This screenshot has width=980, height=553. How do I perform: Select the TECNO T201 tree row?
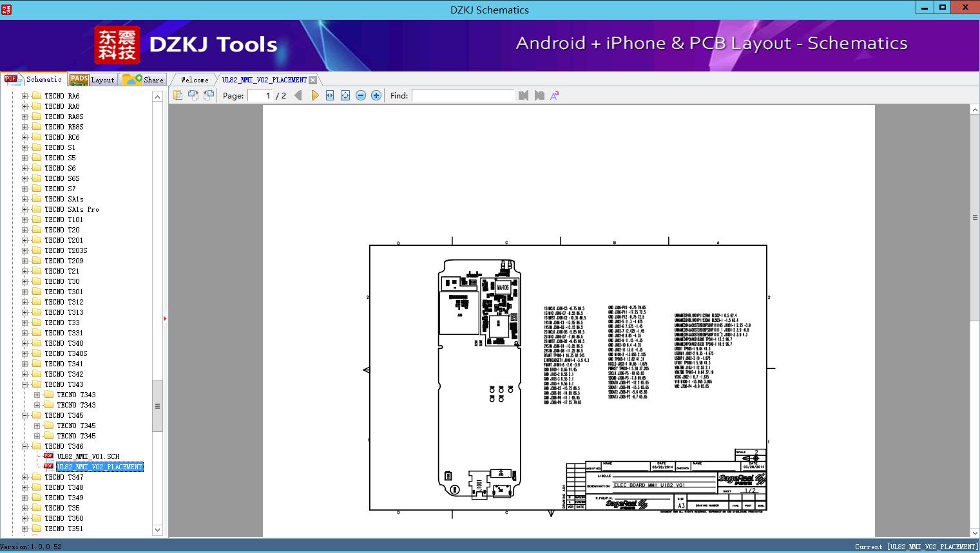[64, 240]
